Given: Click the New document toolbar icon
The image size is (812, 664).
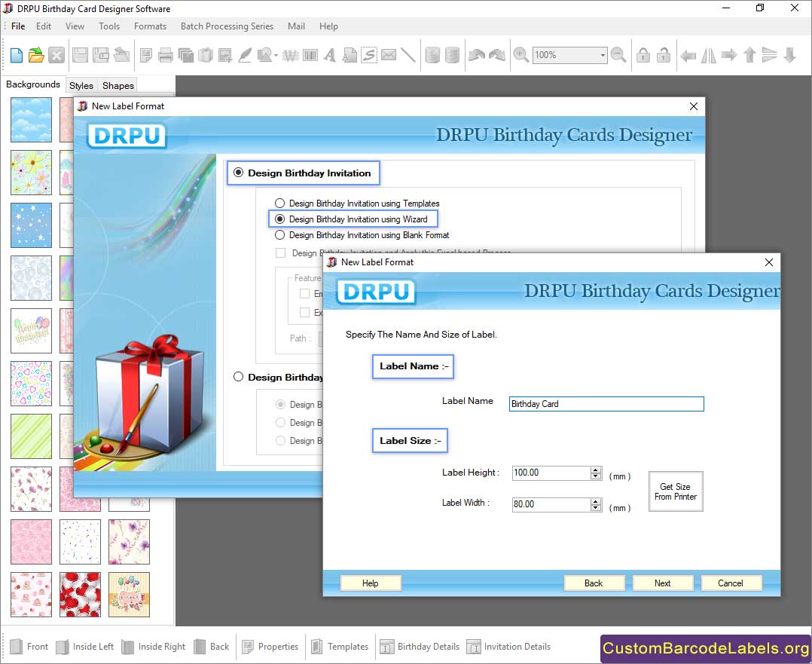Looking at the screenshot, I should [x=16, y=55].
